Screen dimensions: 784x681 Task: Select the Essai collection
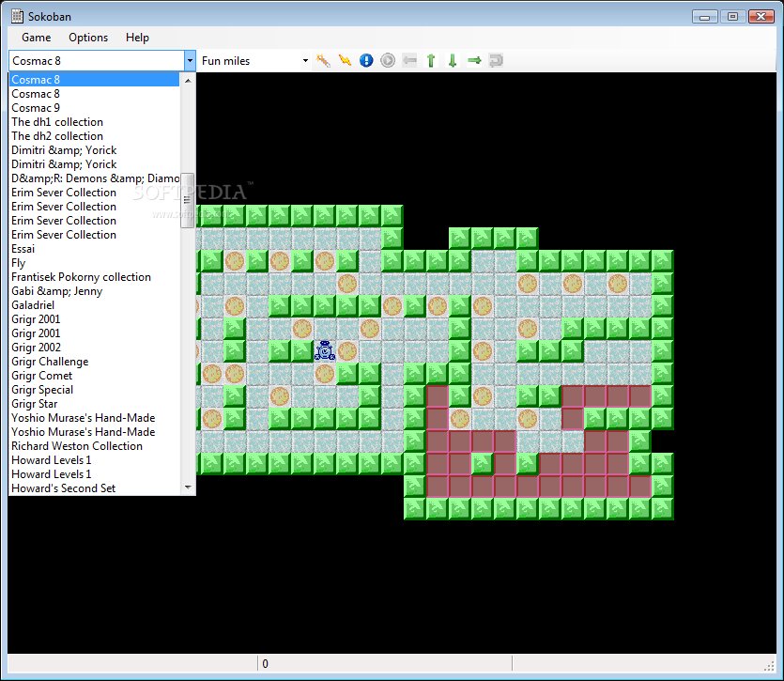94,249
